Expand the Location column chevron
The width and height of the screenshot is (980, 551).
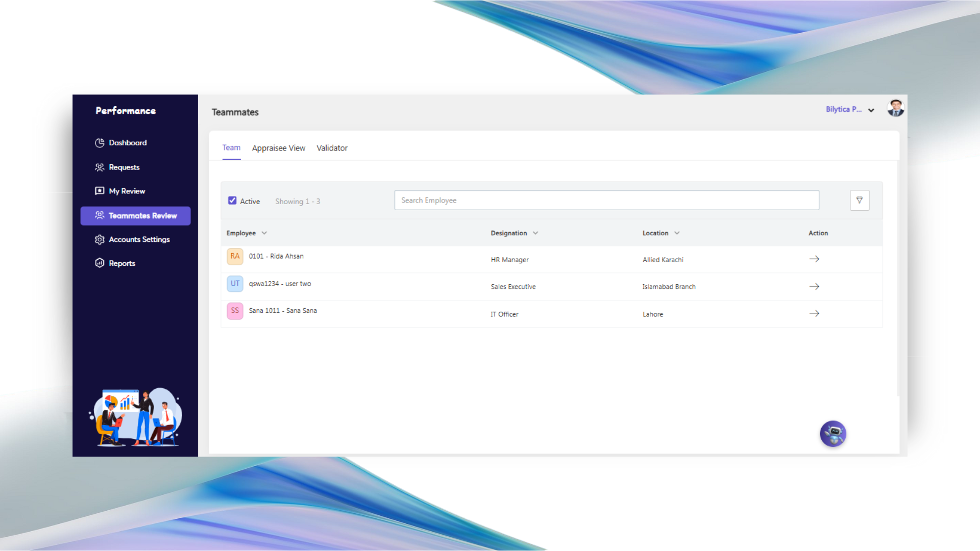(677, 233)
